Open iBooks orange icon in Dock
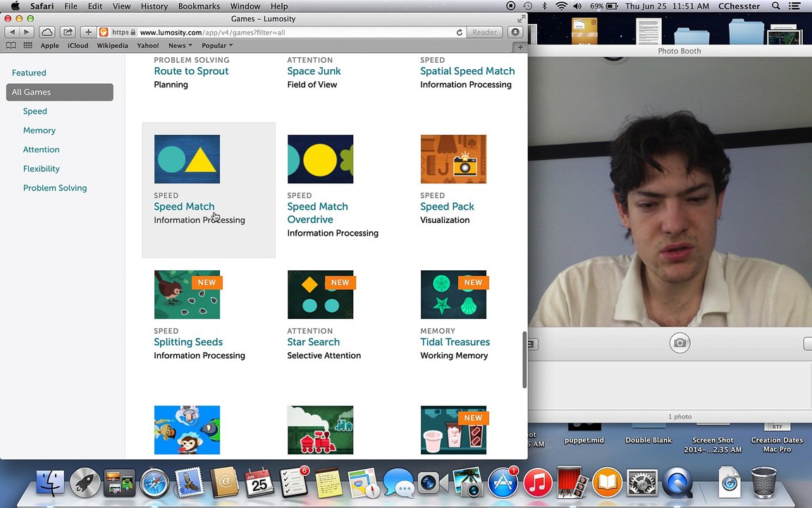This screenshot has height=508, width=812. click(607, 483)
